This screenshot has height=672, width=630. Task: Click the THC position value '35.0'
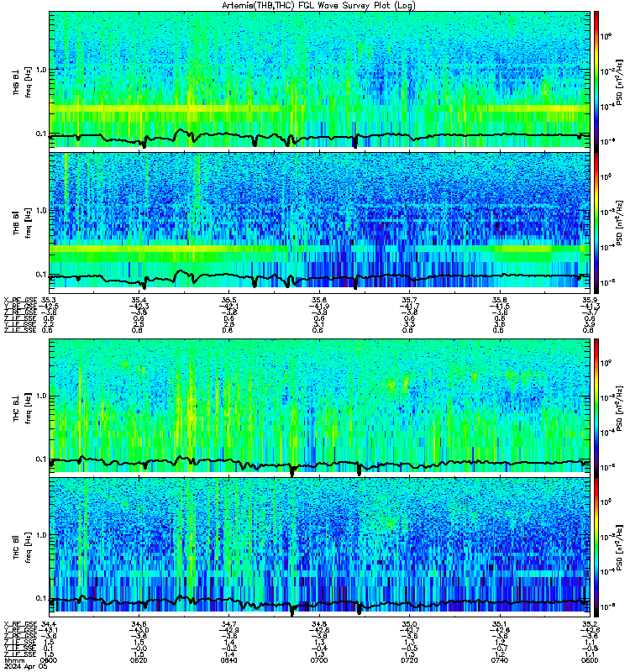409,623
